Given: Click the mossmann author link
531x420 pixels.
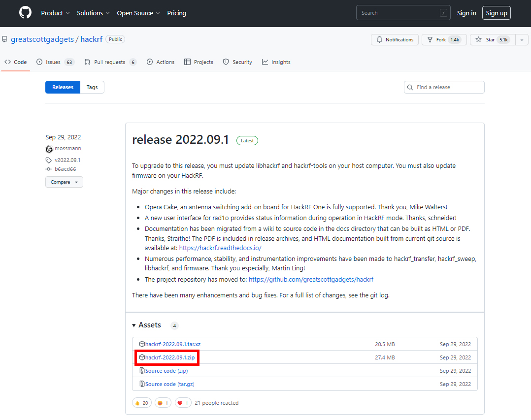Looking at the screenshot, I should (68, 148).
